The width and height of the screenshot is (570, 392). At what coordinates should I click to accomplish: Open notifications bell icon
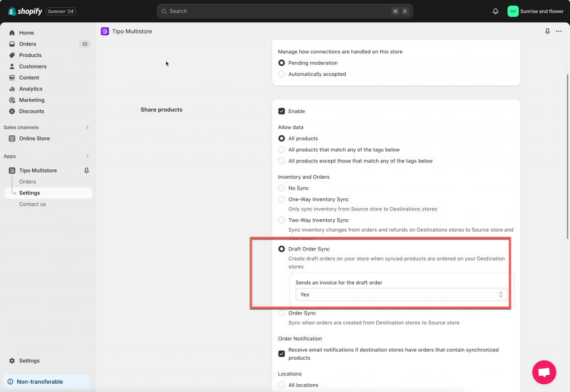pos(495,11)
